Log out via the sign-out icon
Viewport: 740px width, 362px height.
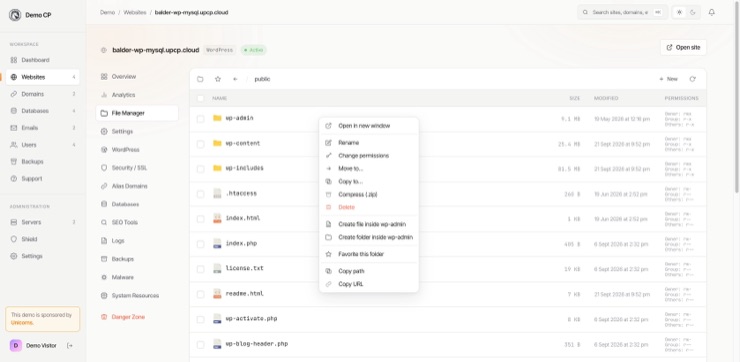[70, 345]
